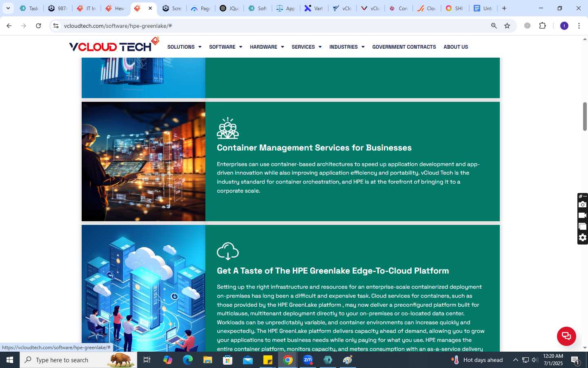Switch to the JQu tab
588x368 pixels.
coord(229,8)
